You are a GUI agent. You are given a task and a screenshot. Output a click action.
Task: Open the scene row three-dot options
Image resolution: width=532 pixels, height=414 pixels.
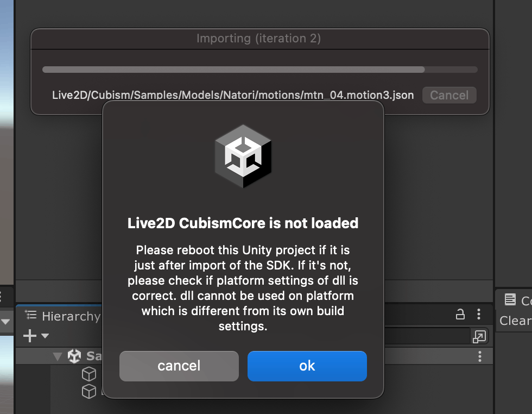[480, 356]
